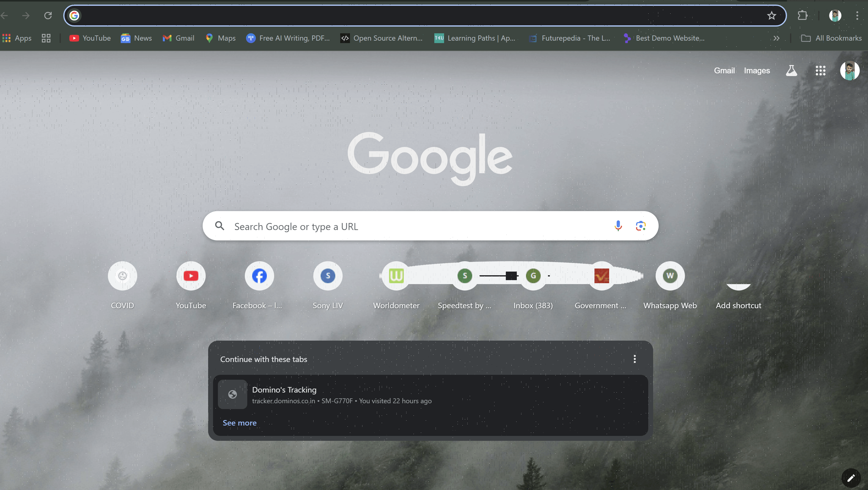Viewport: 868px width, 490px height.
Task: Open the Google apps launcher grid
Action: tap(820, 70)
